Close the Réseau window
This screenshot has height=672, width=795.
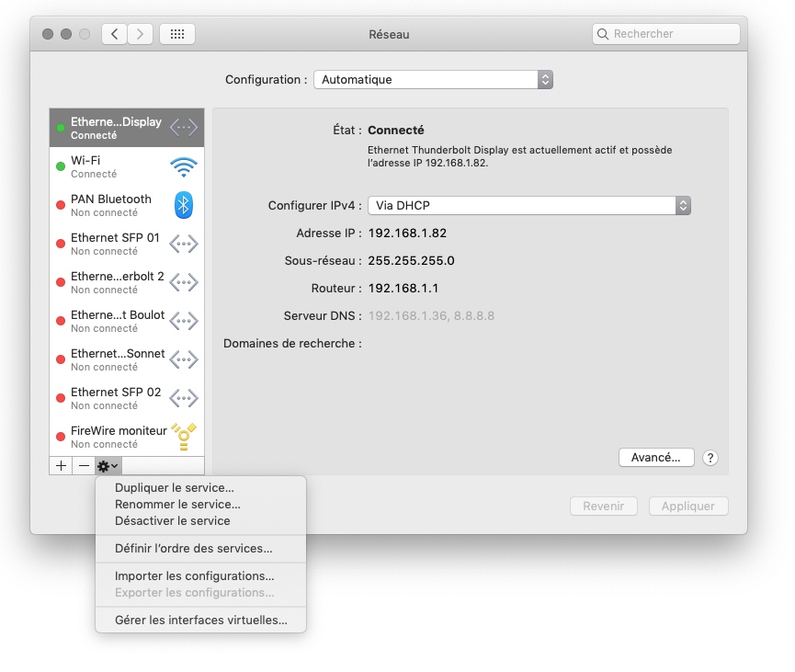(x=48, y=34)
